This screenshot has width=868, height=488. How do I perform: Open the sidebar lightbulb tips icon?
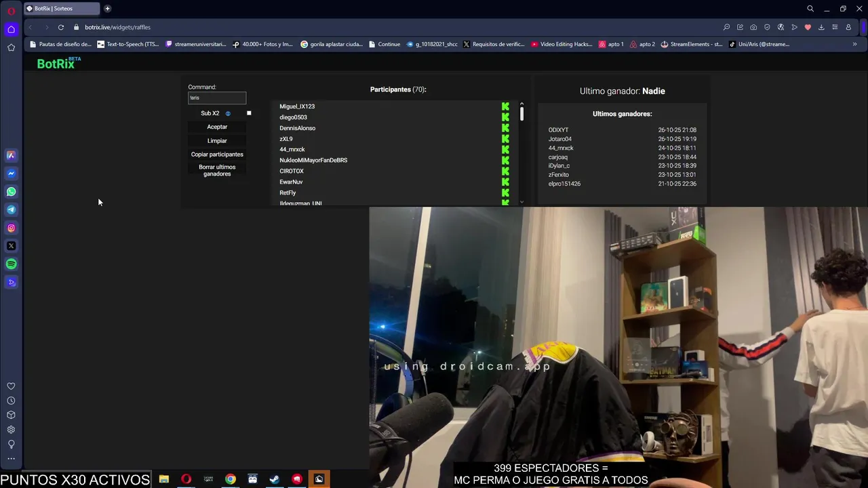point(11,444)
